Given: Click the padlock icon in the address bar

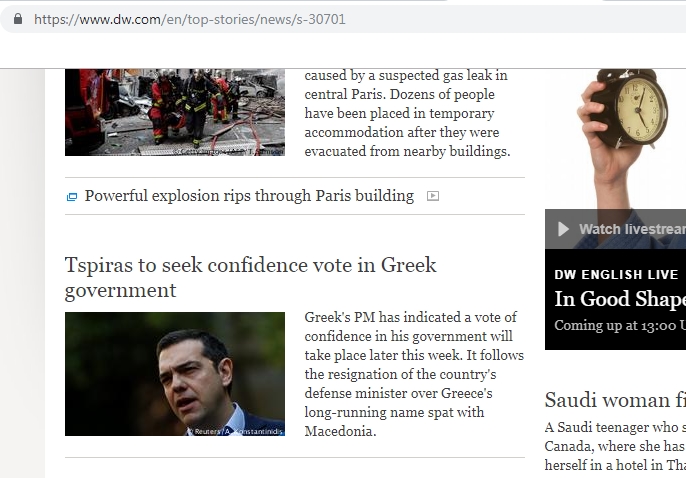Looking at the screenshot, I should [17, 19].
